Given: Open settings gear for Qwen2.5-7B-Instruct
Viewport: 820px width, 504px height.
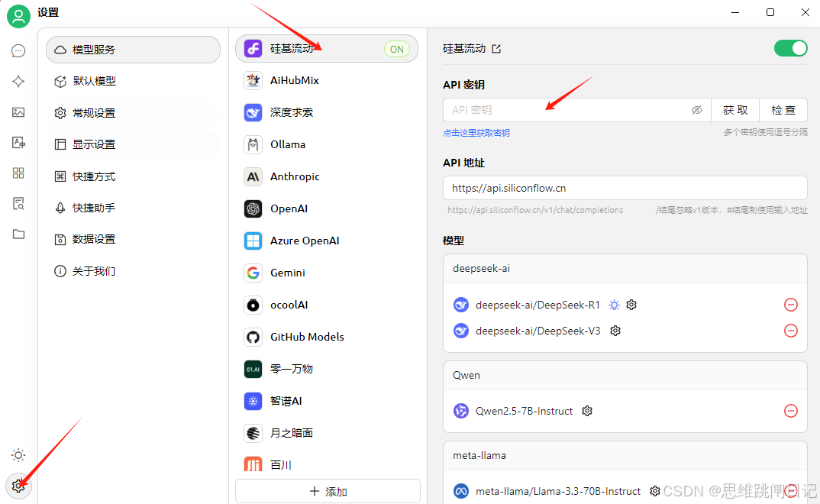Looking at the screenshot, I should pos(587,411).
